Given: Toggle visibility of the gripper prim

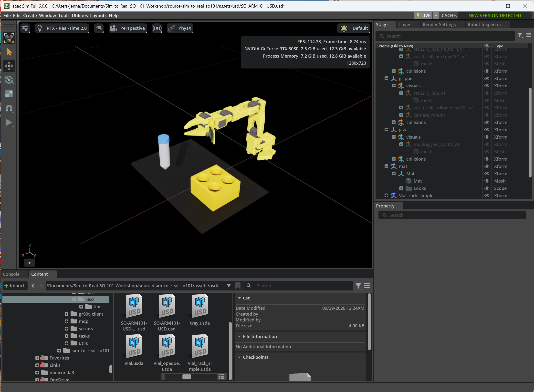Looking at the screenshot, I should [x=487, y=78].
